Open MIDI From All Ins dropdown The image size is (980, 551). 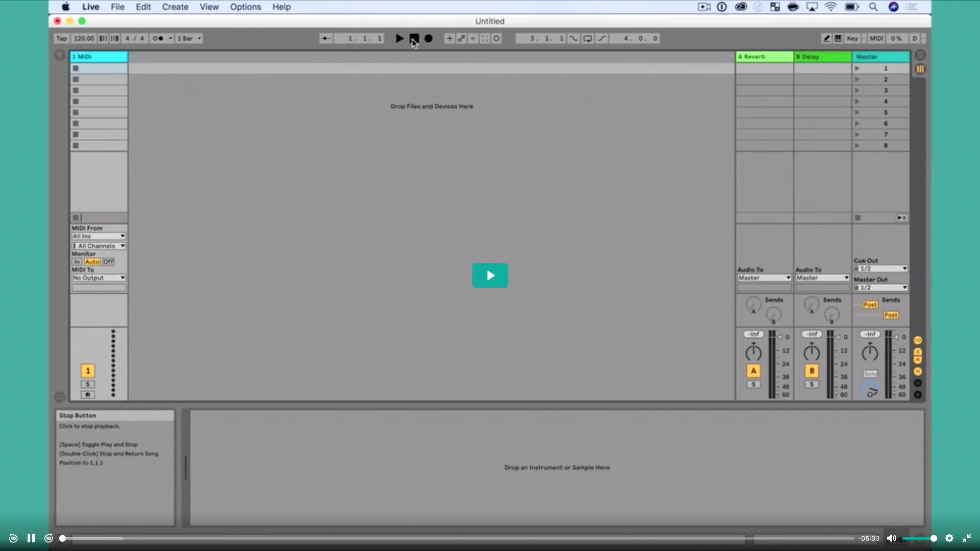pos(99,236)
